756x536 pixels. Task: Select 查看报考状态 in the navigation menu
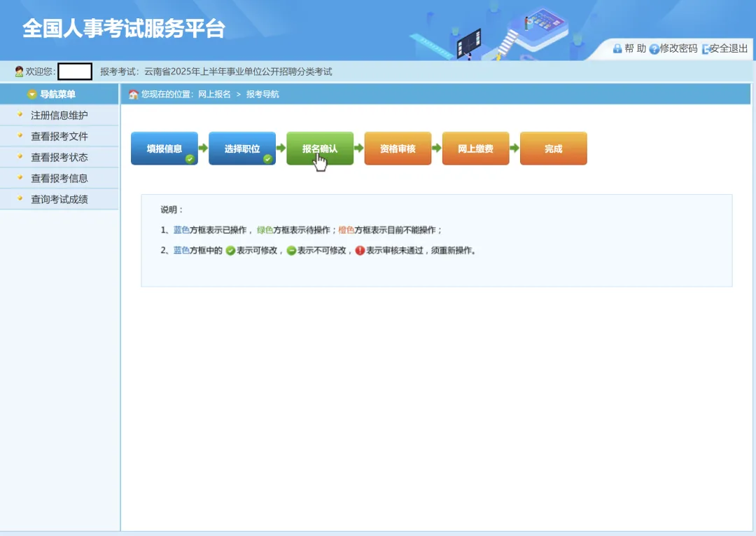[x=58, y=156]
